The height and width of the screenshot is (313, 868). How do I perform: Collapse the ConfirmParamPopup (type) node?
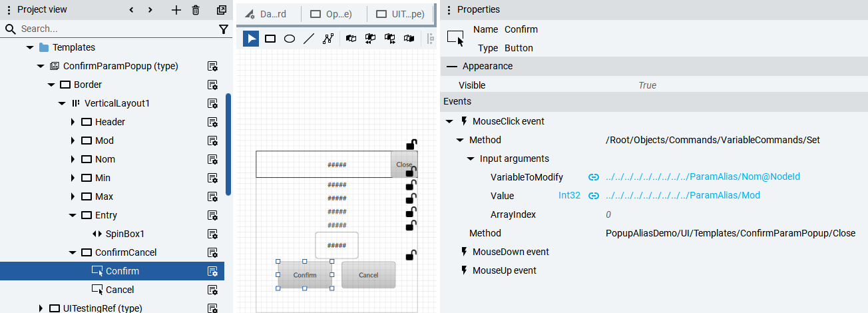pyautogui.click(x=40, y=66)
